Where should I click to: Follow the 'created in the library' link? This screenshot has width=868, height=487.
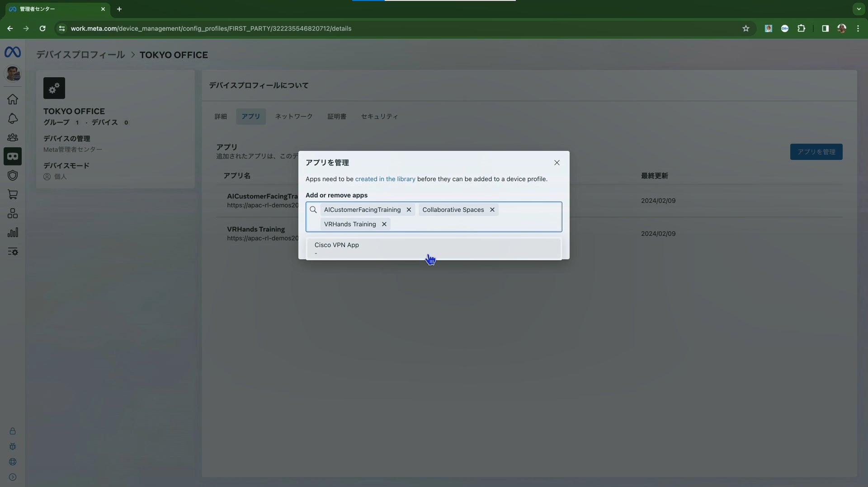385,179
